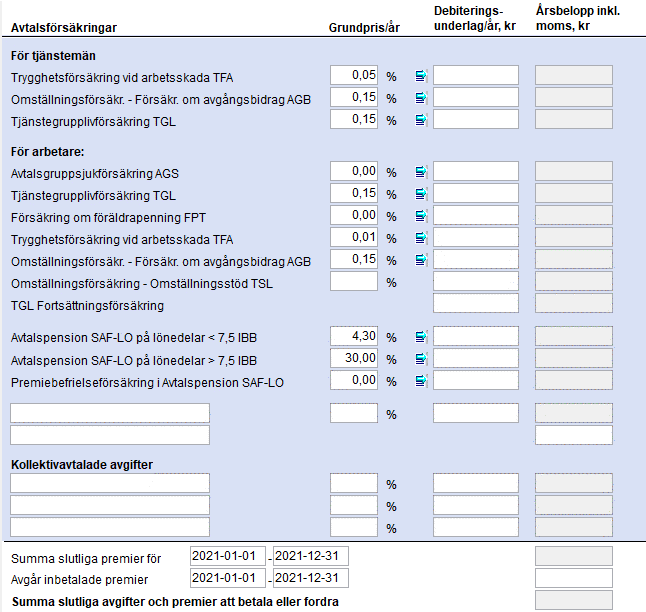Click transfer arrow icon for tjänstemän TGL row

click(x=421, y=120)
